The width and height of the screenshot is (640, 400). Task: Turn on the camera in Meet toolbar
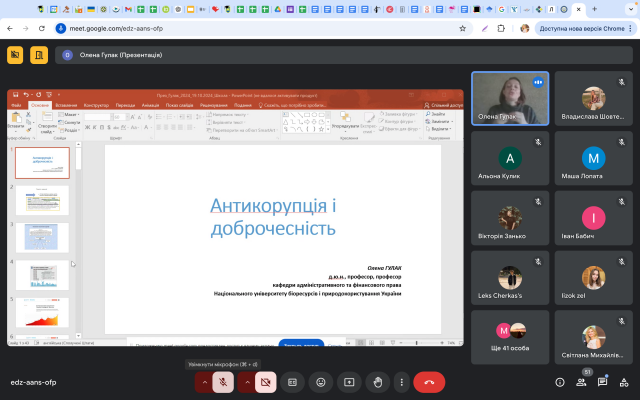tap(265, 382)
